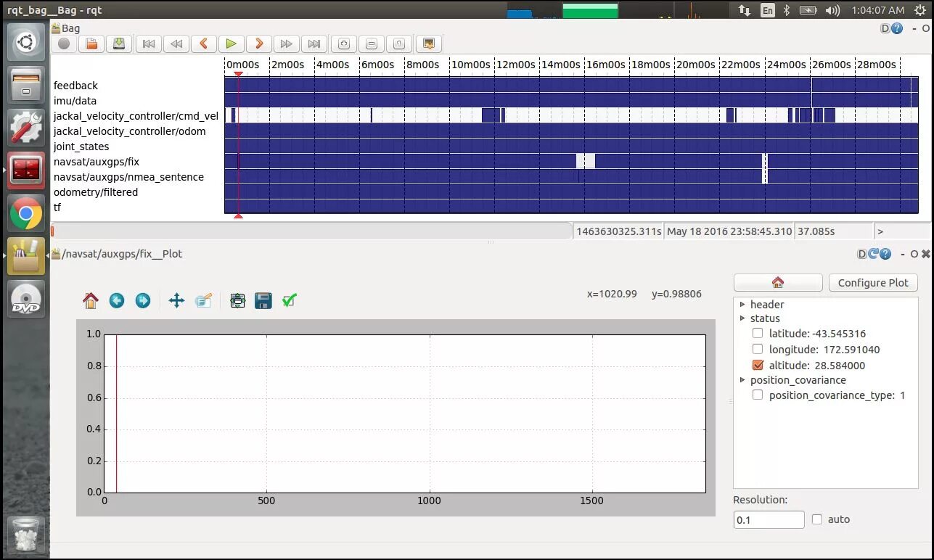Enable the auto resolution checkbox
Image resolution: width=934 pixels, height=560 pixels.
(816, 519)
